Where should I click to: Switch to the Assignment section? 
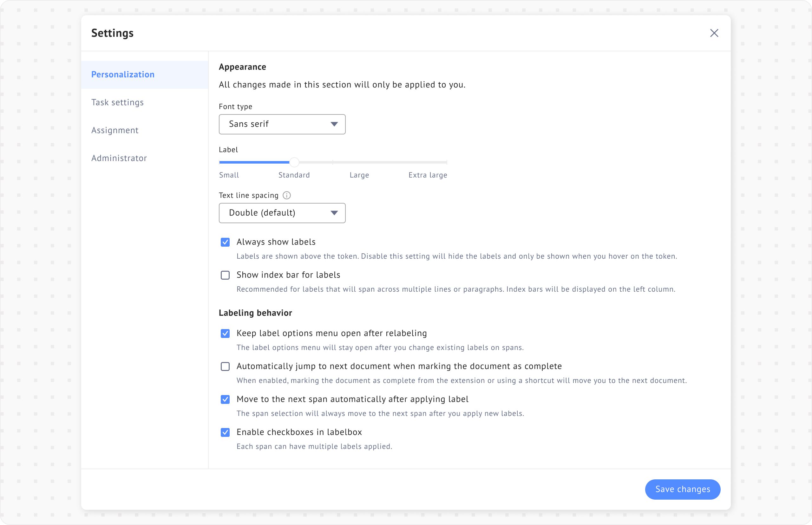115,130
